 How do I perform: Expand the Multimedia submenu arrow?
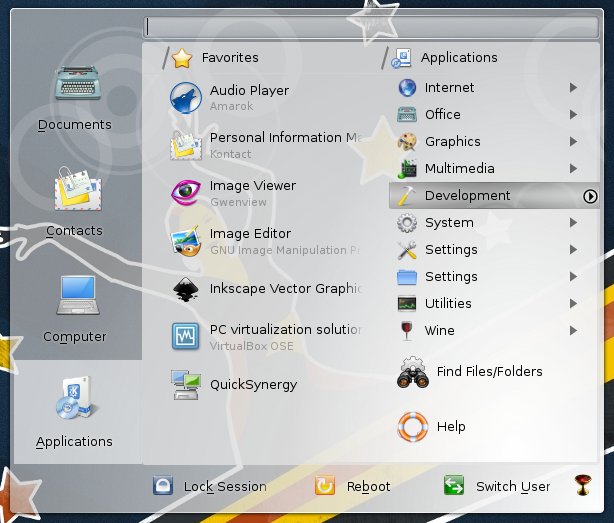tap(573, 169)
